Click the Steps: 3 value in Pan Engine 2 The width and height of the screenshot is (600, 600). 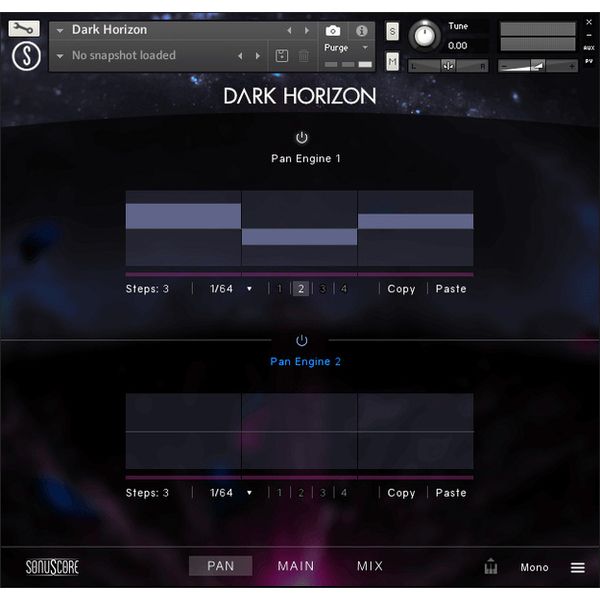[147, 493]
